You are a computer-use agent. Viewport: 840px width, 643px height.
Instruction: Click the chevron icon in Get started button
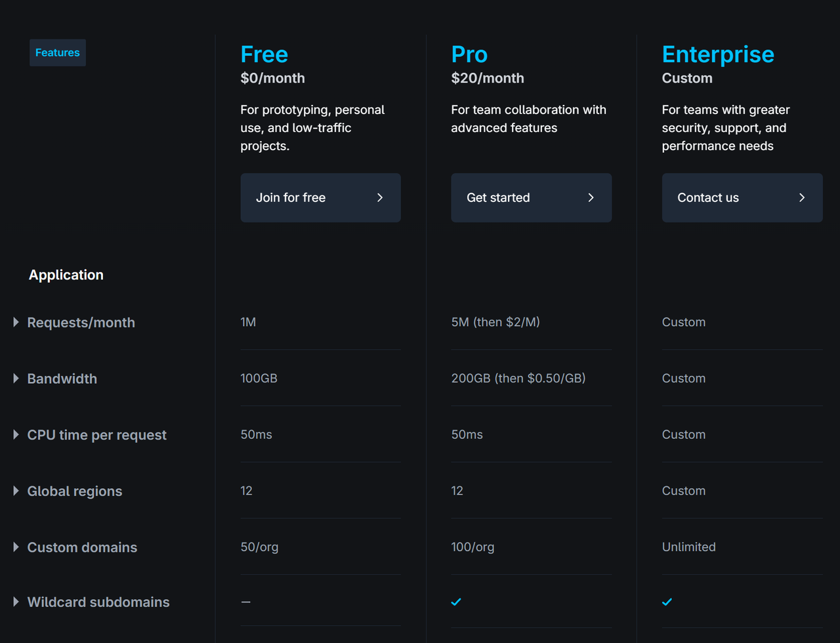(591, 197)
